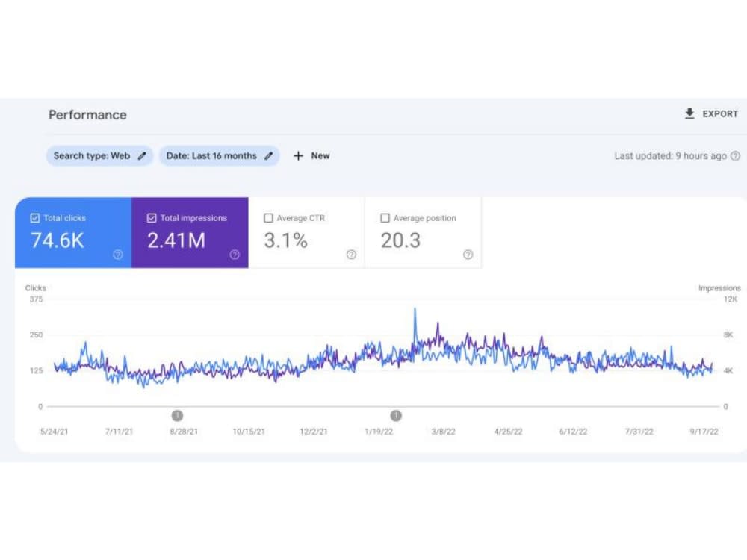Click the Export download icon
Screen dimensions: 747x560
coord(689,113)
